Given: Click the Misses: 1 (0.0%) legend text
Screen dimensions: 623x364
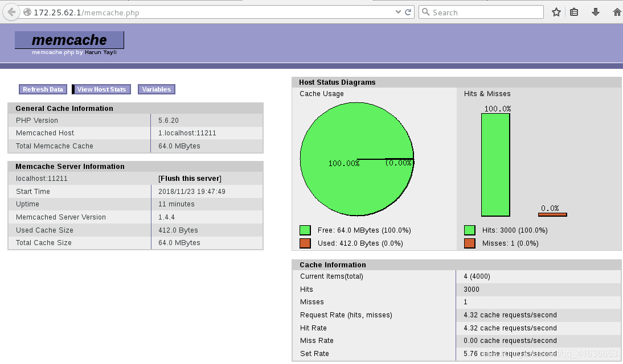Looking at the screenshot, I should click(510, 243).
